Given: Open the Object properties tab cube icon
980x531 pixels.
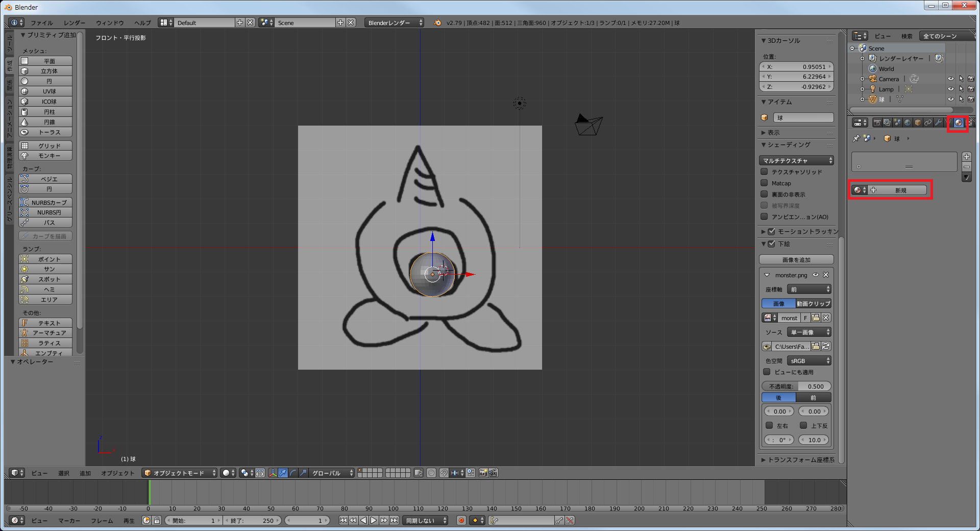Looking at the screenshot, I should click(918, 123).
